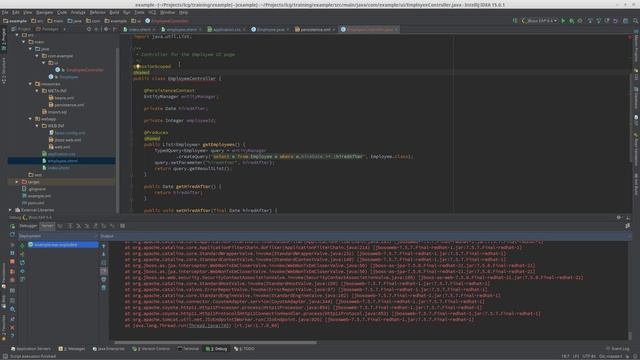640x360 pixels.
Task: Open the Terminal tool window
Action: click(x=188, y=349)
